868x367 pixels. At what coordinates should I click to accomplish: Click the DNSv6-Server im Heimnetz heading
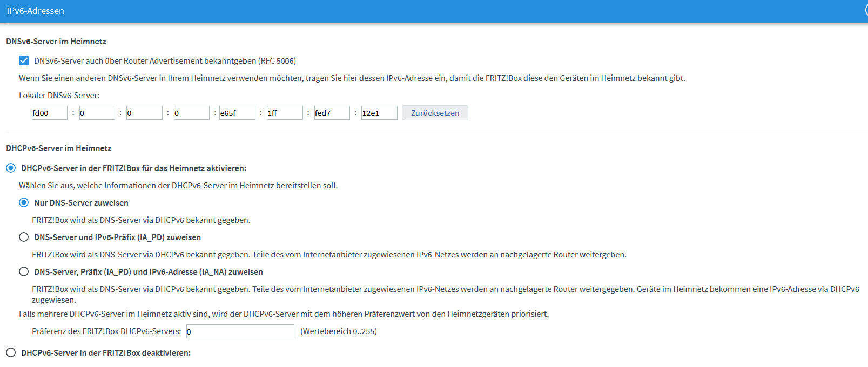pos(56,42)
